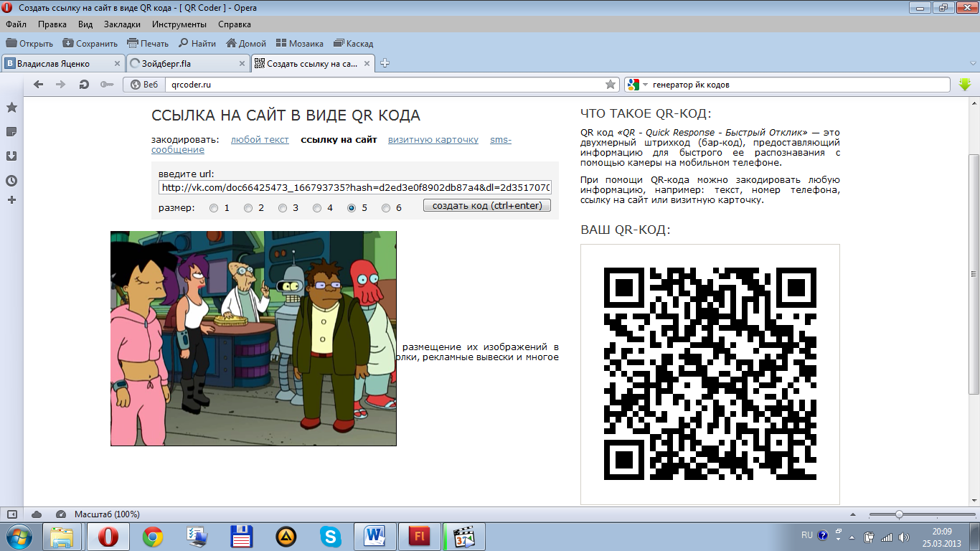Click the password key wand icon
Image resolution: width=980 pixels, height=551 pixels.
pos(106,84)
